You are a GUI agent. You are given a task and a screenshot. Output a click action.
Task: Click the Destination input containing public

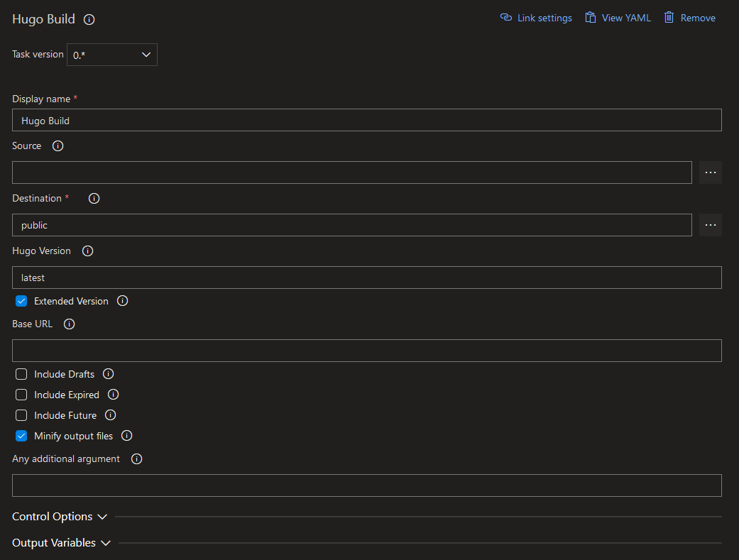[x=352, y=225]
